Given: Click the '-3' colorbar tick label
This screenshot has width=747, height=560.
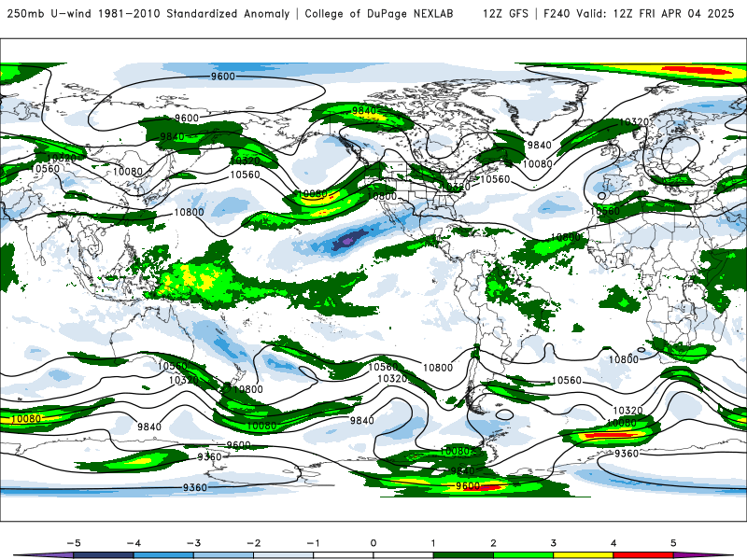Looking at the screenshot, I should (x=193, y=543).
